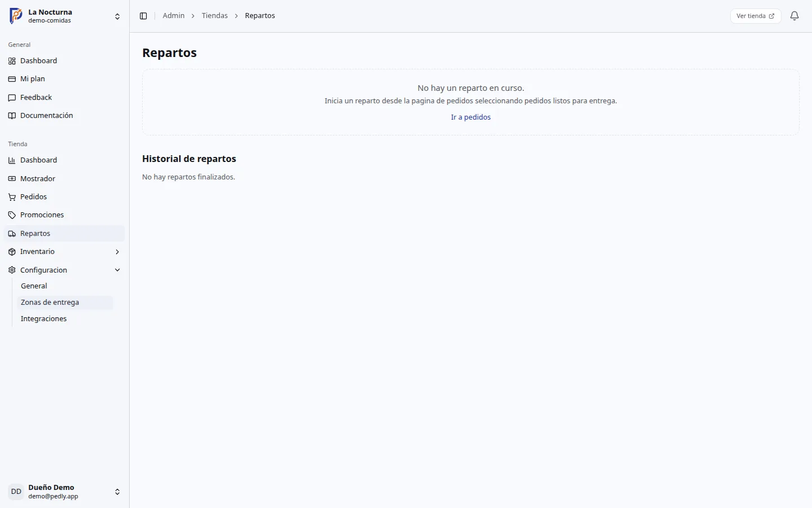Click the No hay repartos finalizados text
This screenshot has height=508, width=812.
coord(188,177)
